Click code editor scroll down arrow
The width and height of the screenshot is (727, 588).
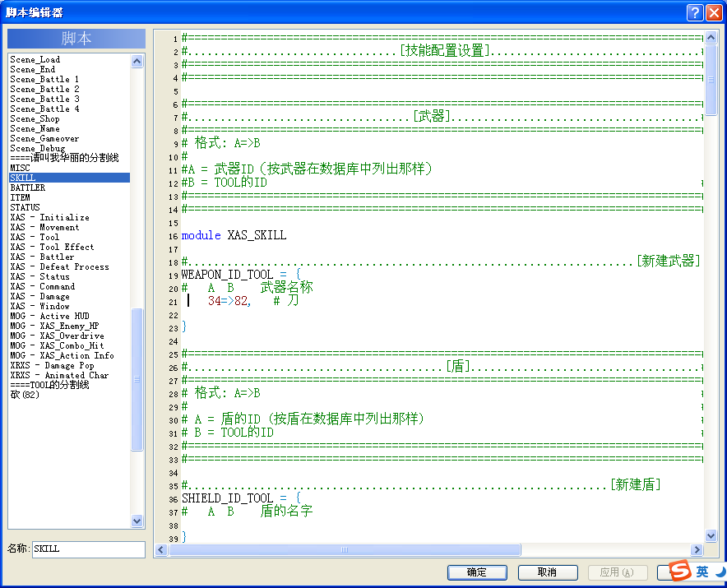click(711, 535)
